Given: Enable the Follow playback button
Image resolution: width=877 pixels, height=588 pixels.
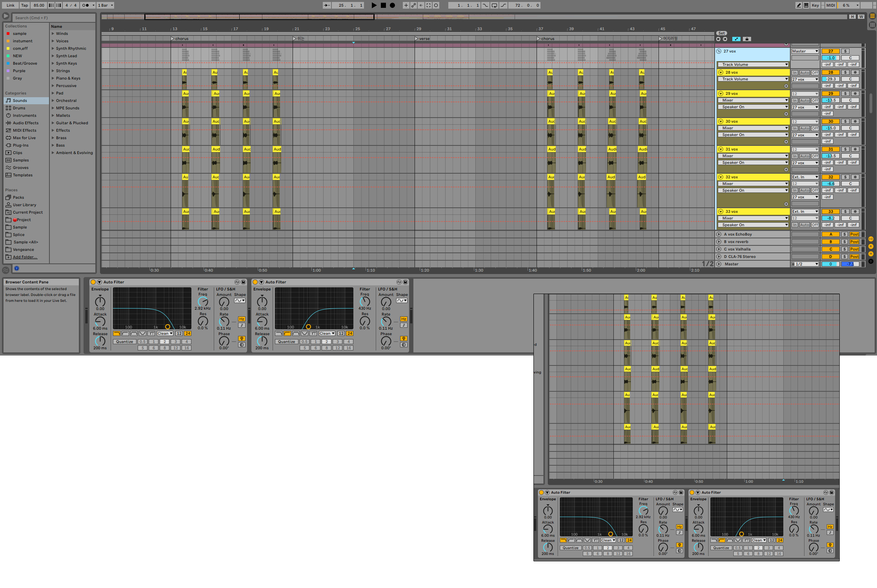Looking at the screenshot, I should (x=327, y=5).
